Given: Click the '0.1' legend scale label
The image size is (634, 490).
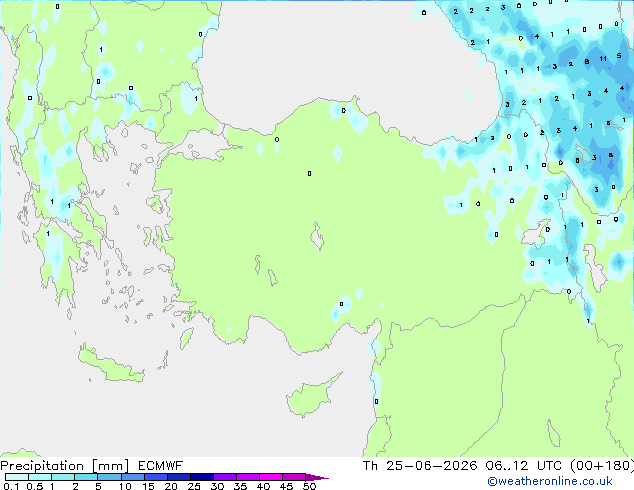Looking at the screenshot, I should [11, 486].
